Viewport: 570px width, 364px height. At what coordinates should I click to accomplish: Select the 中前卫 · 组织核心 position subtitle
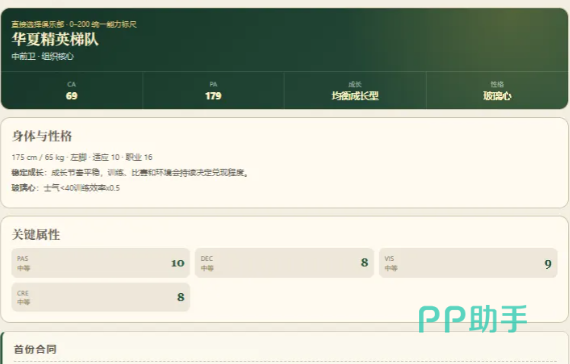tap(43, 56)
